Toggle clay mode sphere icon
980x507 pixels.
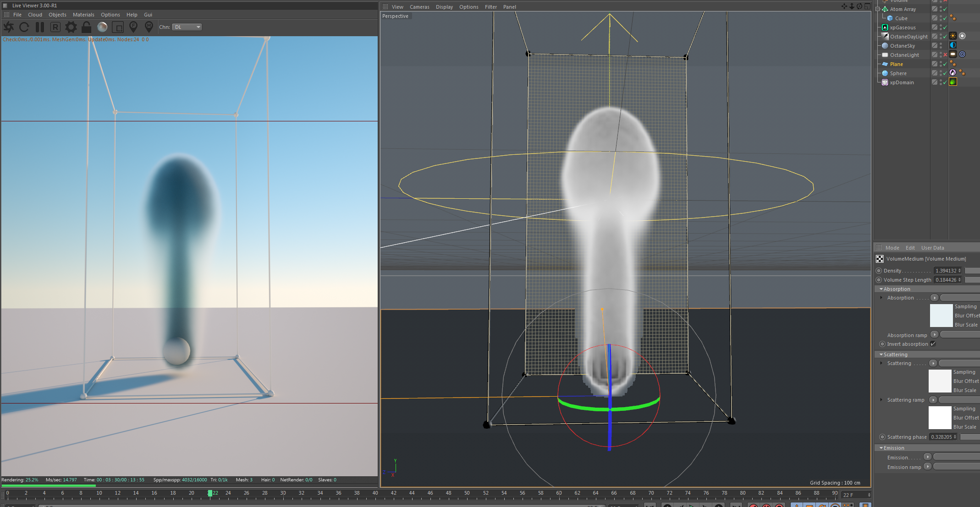[x=102, y=27]
